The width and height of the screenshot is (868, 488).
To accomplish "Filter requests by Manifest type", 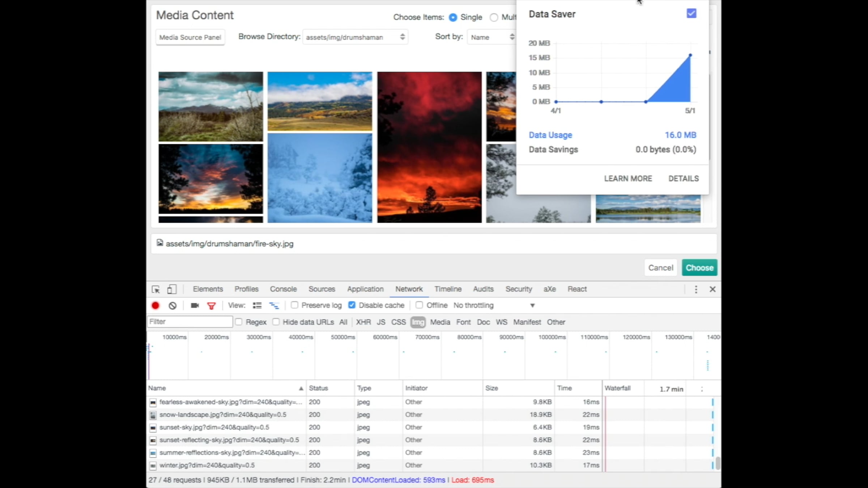I will coord(527,322).
